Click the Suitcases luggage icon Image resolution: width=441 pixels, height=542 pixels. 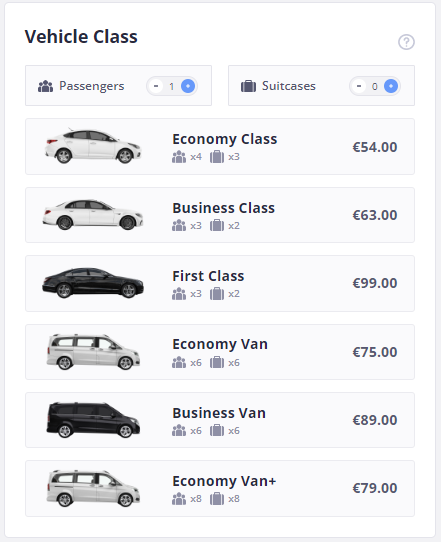point(248,86)
